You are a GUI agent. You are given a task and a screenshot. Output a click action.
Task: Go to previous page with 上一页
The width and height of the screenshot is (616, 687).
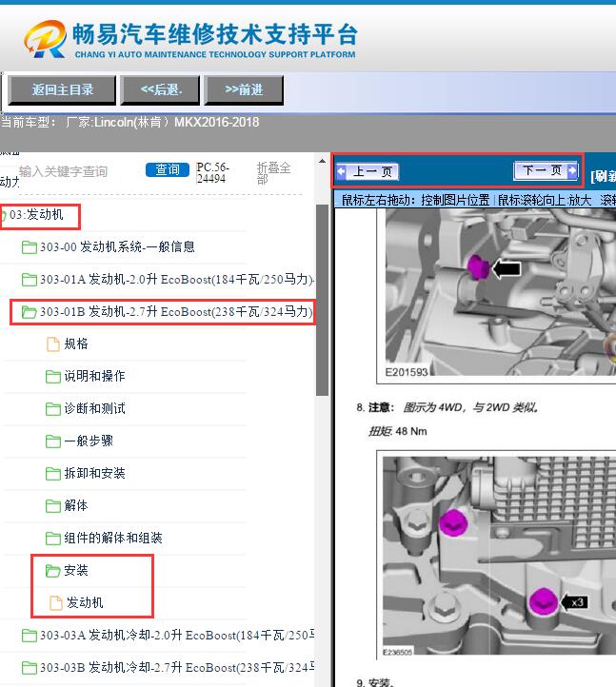coord(368,171)
